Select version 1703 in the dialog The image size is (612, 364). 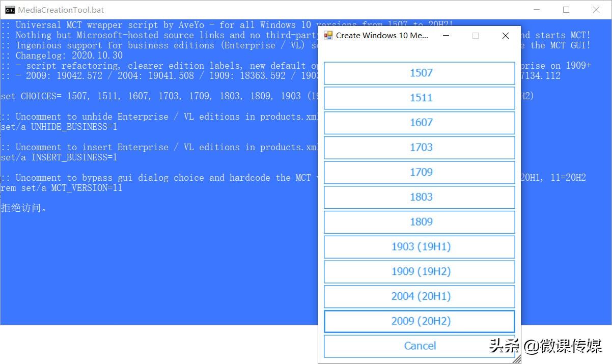(420, 148)
